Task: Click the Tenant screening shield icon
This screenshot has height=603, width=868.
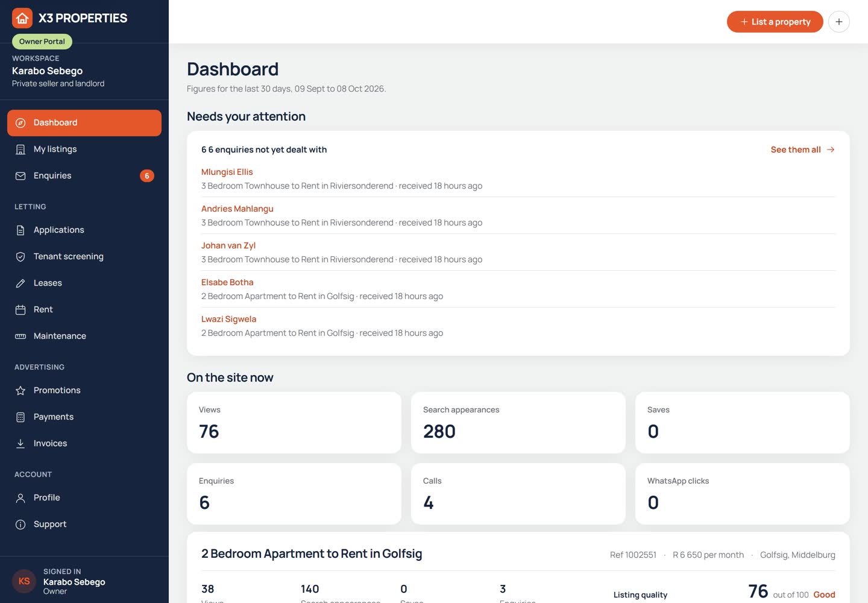Action: click(x=20, y=257)
